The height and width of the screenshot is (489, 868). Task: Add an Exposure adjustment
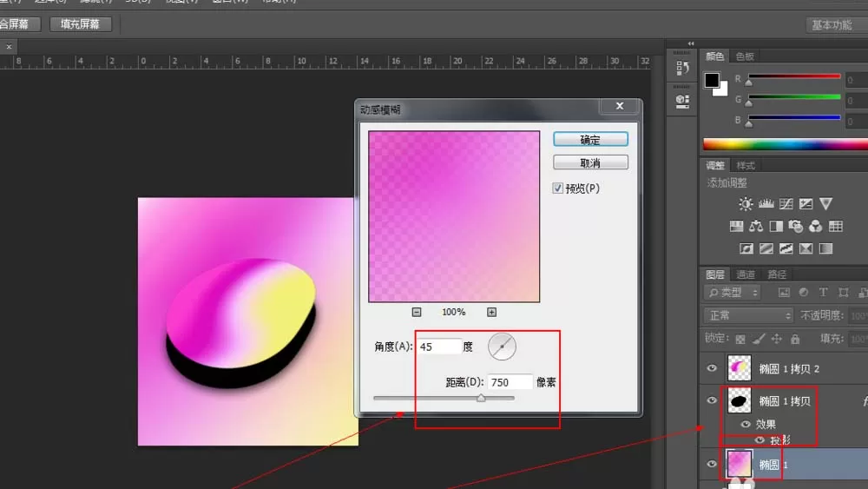[x=806, y=204]
